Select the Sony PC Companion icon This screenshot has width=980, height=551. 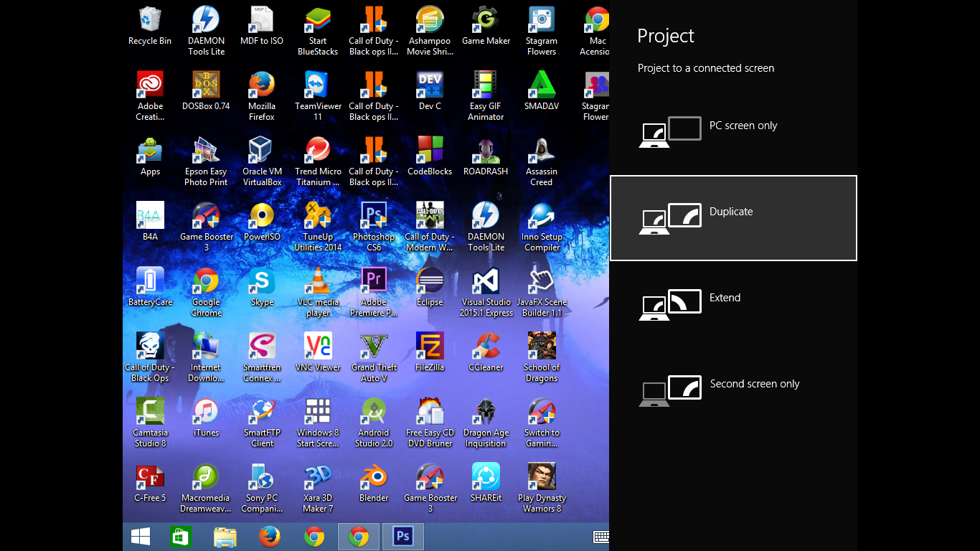click(262, 488)
